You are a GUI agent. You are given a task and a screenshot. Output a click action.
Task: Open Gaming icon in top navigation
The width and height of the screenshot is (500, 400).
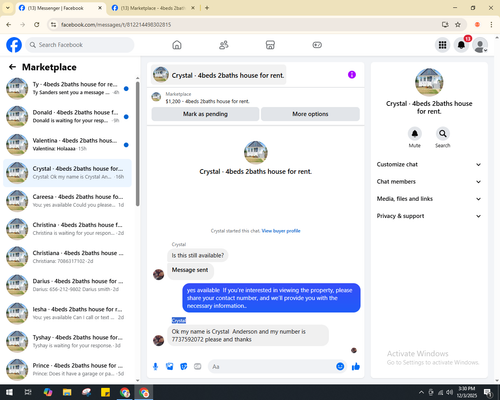pos(317,45)
